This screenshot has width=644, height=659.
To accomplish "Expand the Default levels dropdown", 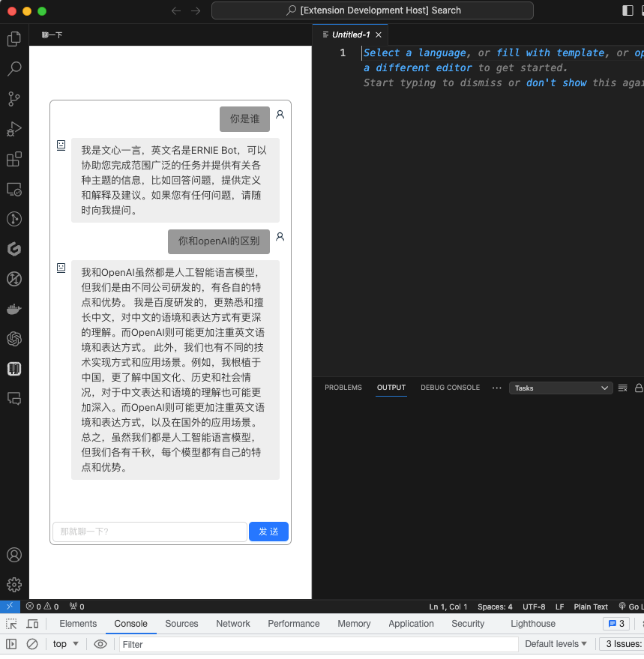I will 556,644.
